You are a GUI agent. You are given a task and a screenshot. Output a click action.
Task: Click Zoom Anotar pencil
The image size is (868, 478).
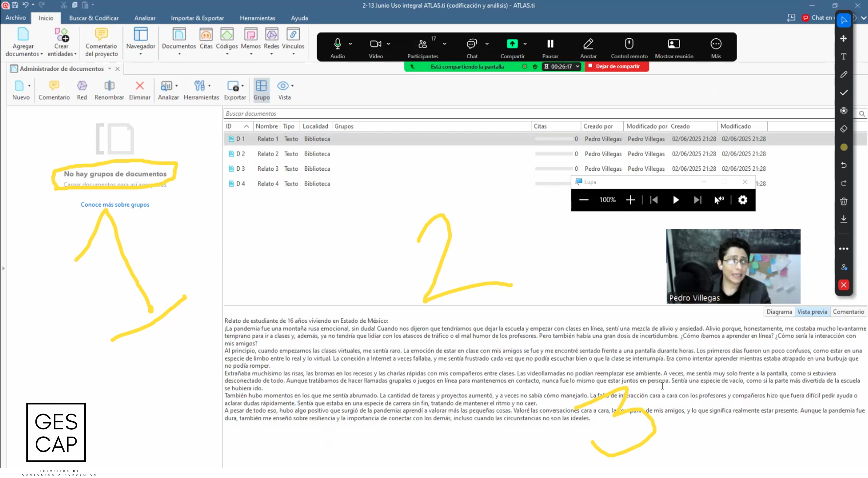point(588,44)
